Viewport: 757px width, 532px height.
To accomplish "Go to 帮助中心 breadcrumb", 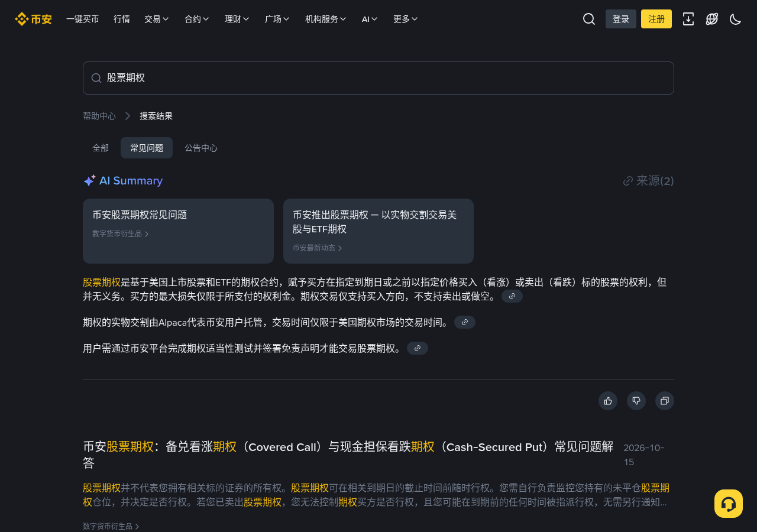I will (x=99, y=116).
